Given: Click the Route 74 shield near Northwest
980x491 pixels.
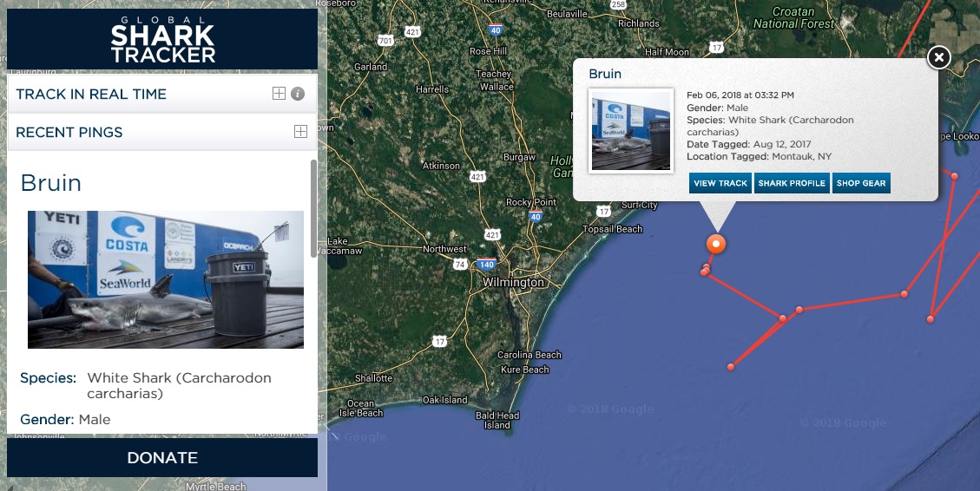Looking at the screenshot, I should [460, 265].
